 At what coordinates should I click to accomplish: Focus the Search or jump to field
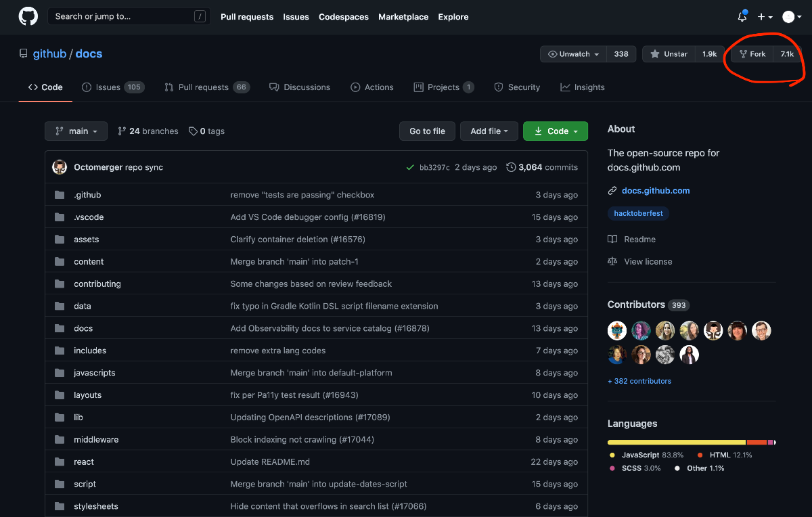point(129,16)
